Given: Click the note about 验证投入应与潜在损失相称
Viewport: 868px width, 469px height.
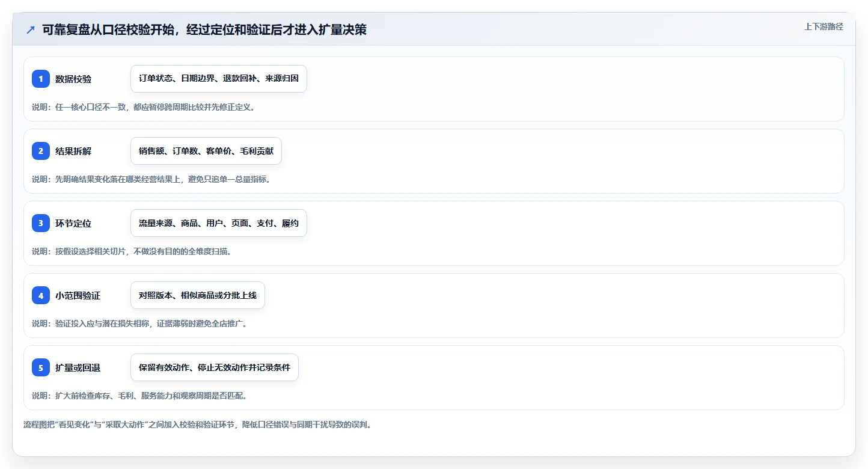Looking at the screenshot, I should pos(139,323).
